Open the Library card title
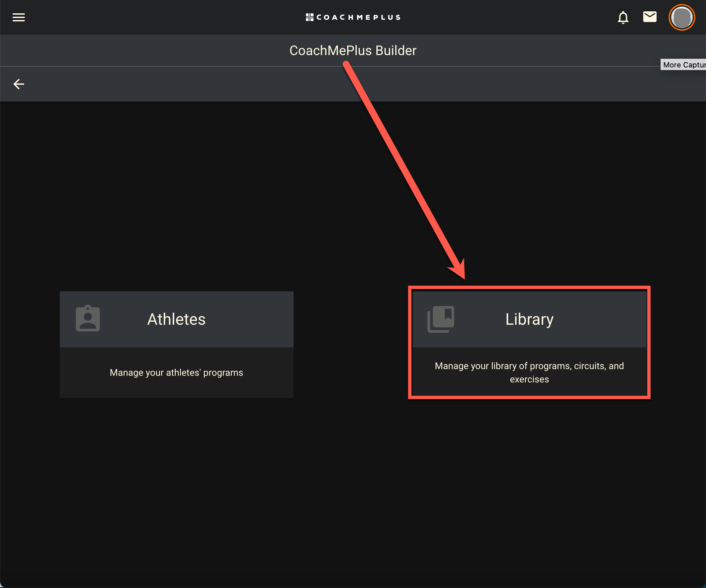Viewport: 706px width, 588px height. [529, 319]
